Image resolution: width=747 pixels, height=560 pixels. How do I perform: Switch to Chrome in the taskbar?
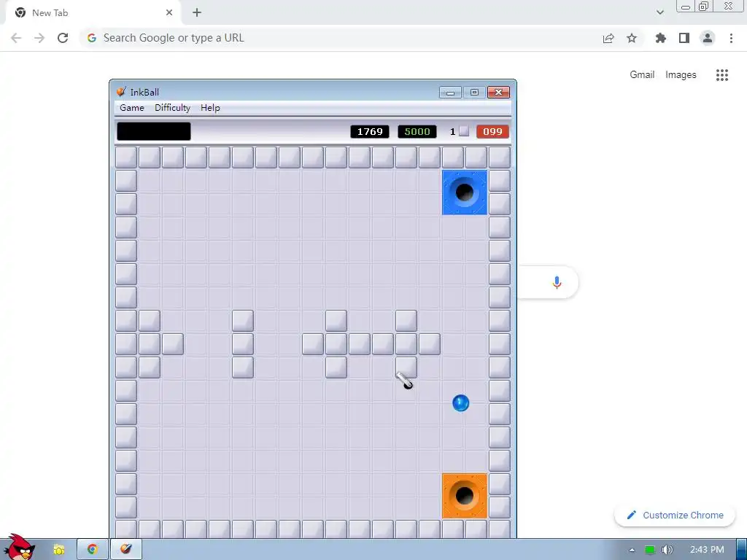coord(93,549)
